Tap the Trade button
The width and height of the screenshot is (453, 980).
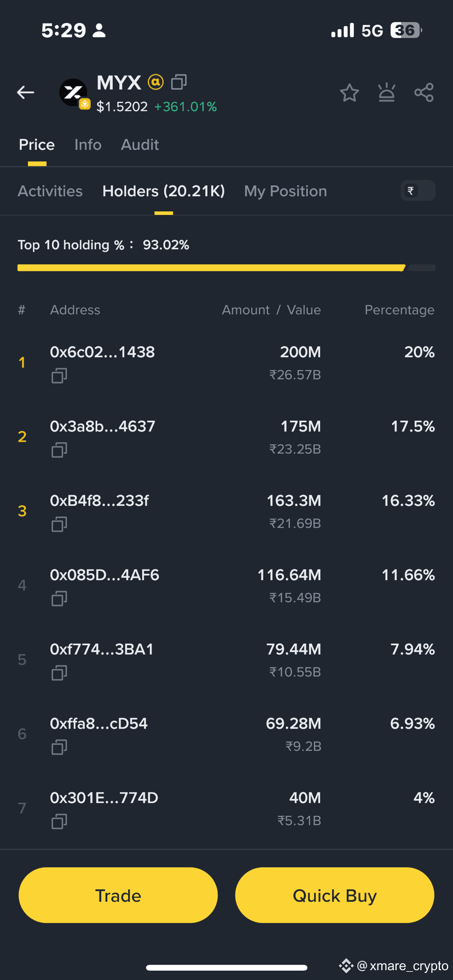point(118,895)
